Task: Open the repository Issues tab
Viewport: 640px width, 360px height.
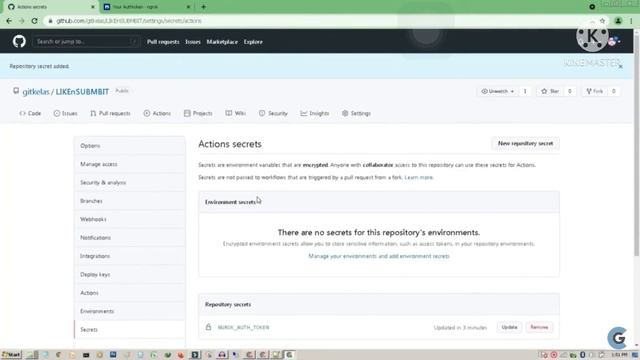Action: (65, 113)
